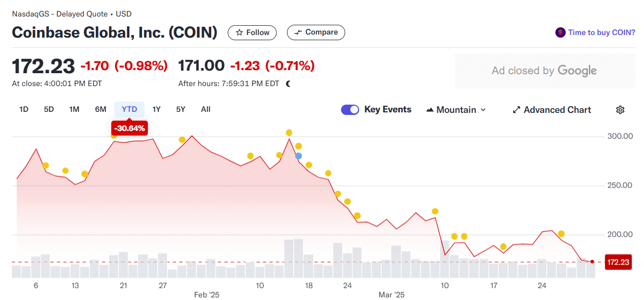Click the Advanced Chart expand arrows icon

point(516,110)
